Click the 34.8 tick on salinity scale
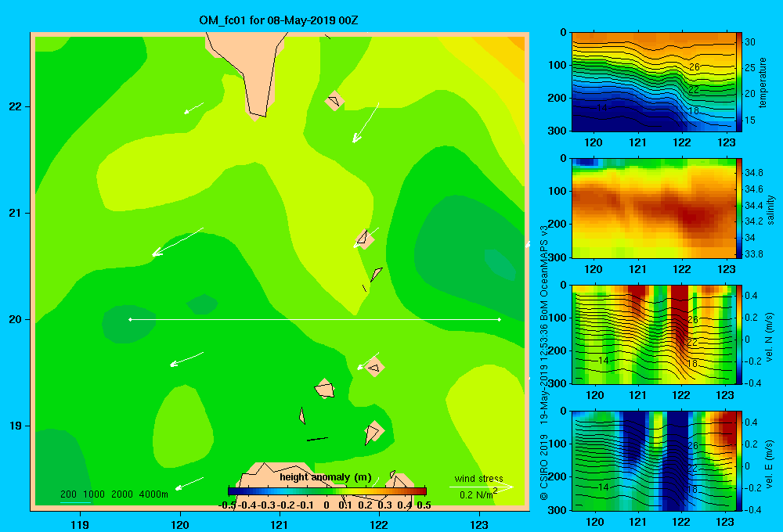Image resolution: width=783 pixels, height=532 pixels. [753, 173]
